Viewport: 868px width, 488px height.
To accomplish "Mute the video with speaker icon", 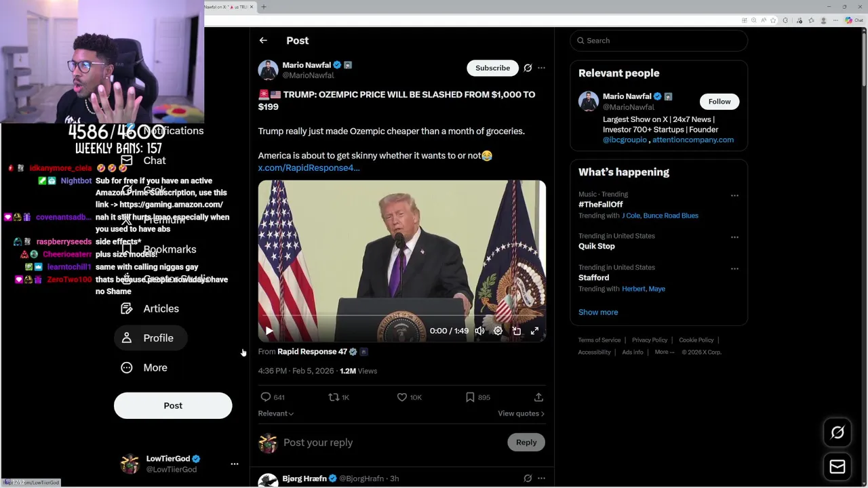I will coord(479,331).
